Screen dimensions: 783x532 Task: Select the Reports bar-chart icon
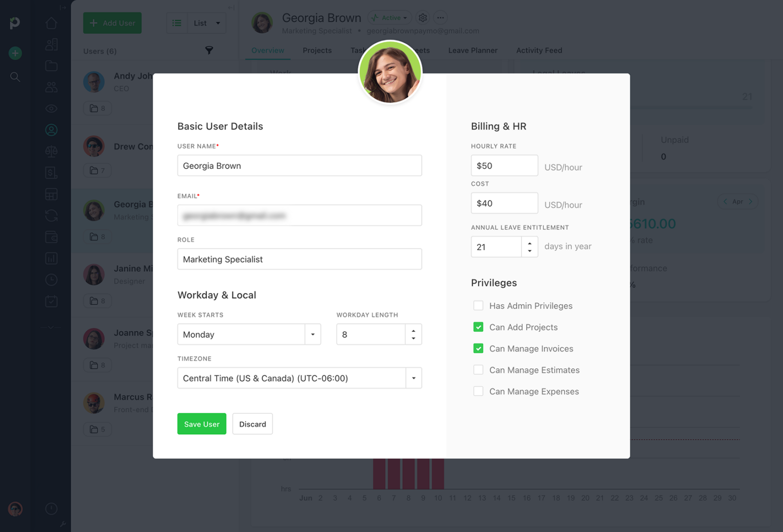51,258
